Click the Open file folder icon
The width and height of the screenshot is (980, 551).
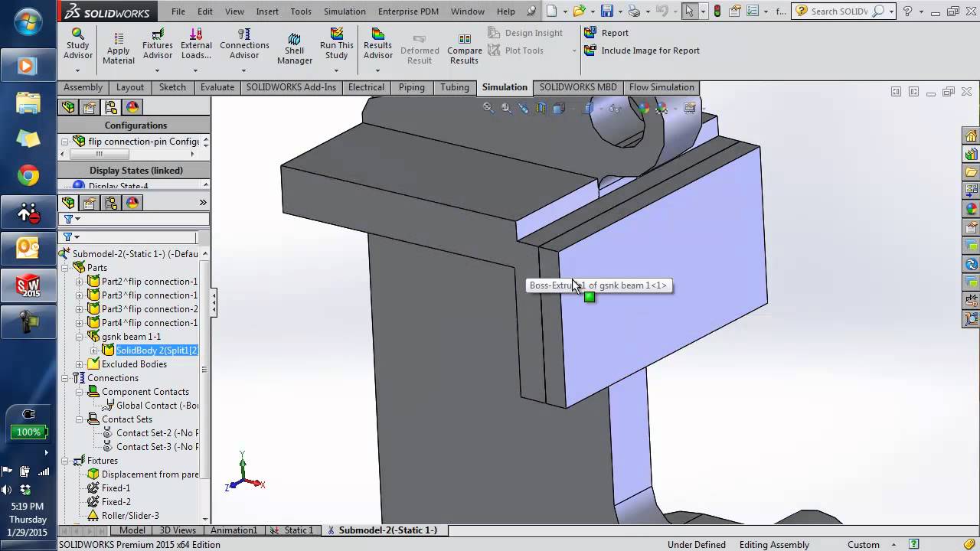[x=580, y=11]
